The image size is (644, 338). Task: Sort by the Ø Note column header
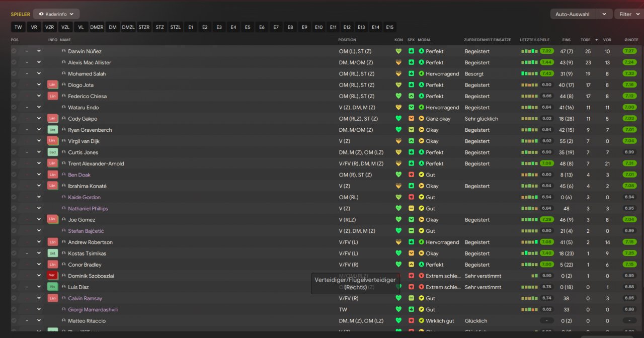point(631,40)
